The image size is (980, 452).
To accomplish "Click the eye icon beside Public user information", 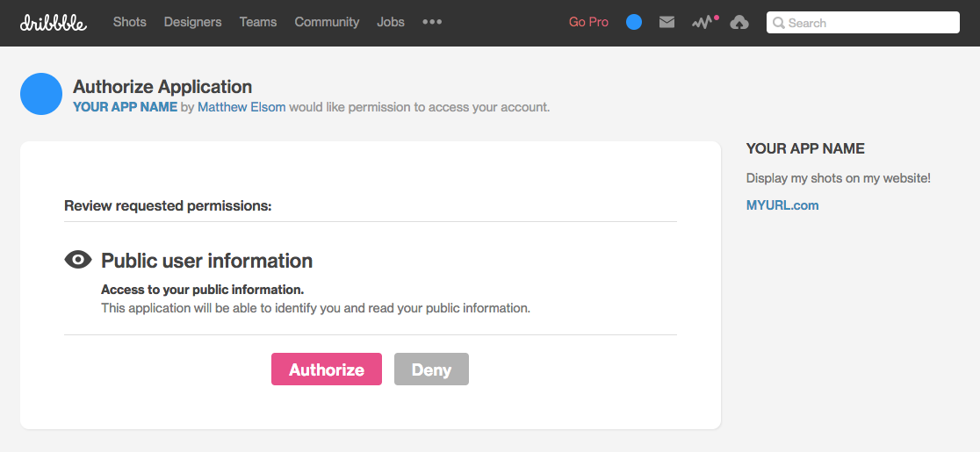I will [x=78, y=260].
